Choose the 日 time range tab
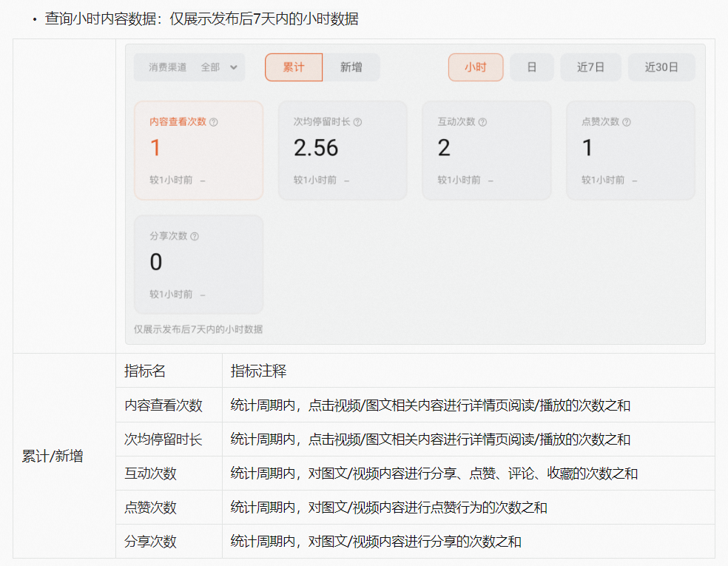The width and height of the screenshot is (728, 566). tap(532, 67)
